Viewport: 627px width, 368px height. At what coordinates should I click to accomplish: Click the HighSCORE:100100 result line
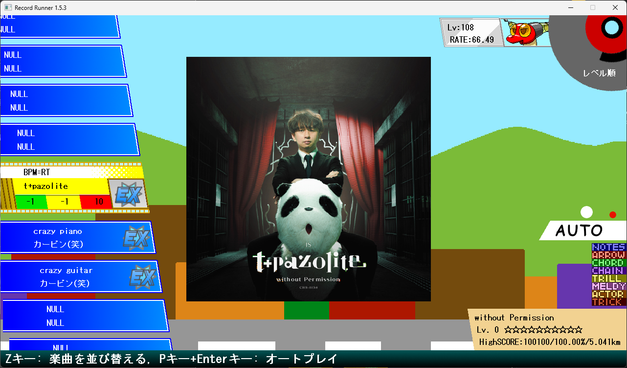pyautogui.click(x=550, y=342)
